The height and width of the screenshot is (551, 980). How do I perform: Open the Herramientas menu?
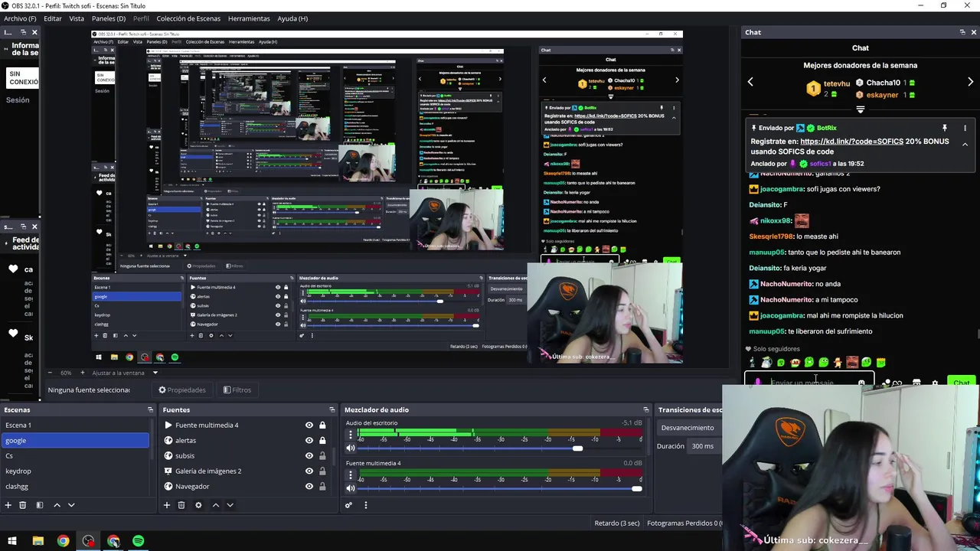(x=249, y=18)
